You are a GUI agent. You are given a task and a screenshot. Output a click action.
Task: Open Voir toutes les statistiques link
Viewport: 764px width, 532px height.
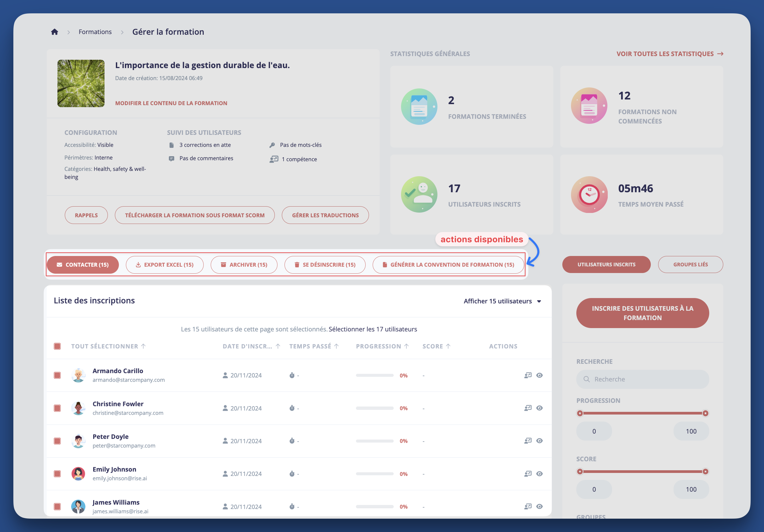(670, 53)
